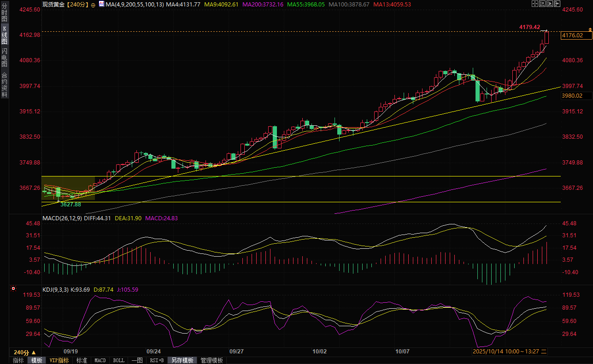Click the 4176.02 current price label

pyautogui.click(x=573, y=35)
